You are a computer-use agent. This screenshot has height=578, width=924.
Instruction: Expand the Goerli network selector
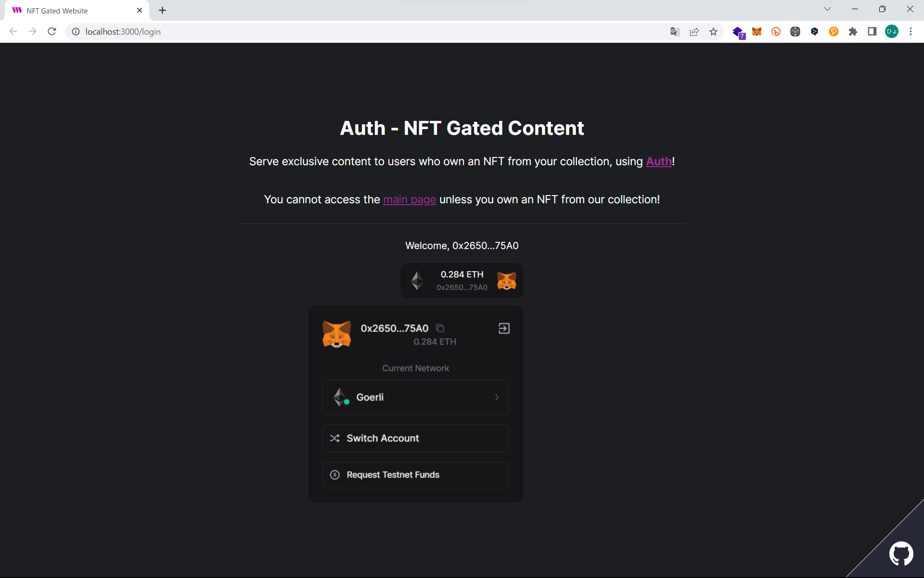(x=415, y=397)
